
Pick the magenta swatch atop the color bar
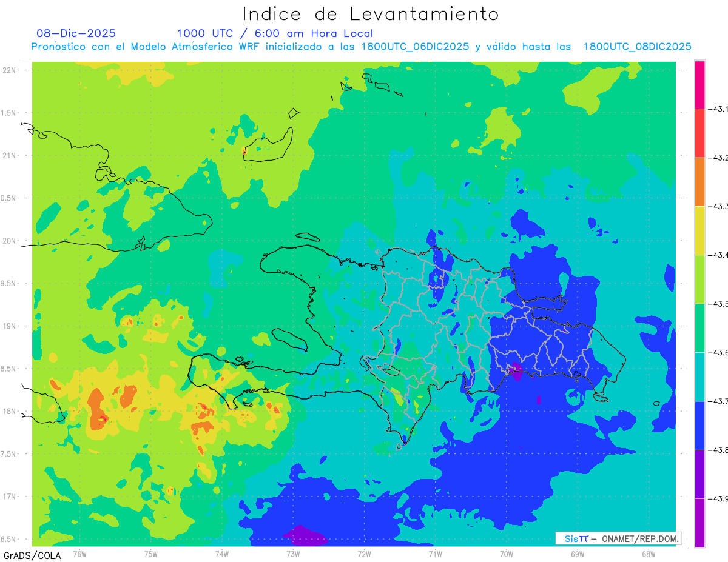tap(699, 85)
